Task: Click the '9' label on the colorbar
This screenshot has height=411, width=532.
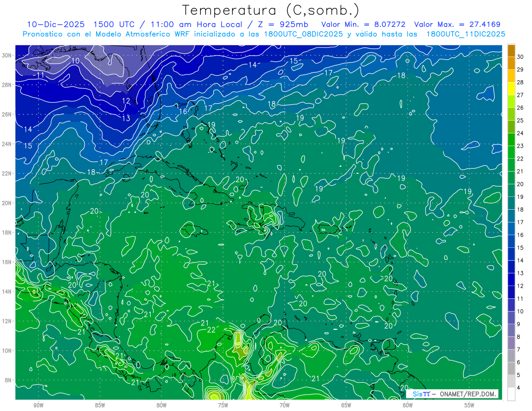Action: (519, 325)
